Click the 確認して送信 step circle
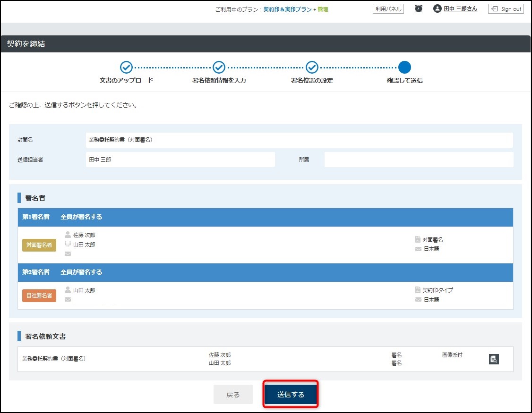The height and width of the screenshot is (413, 532). (405, 67)
